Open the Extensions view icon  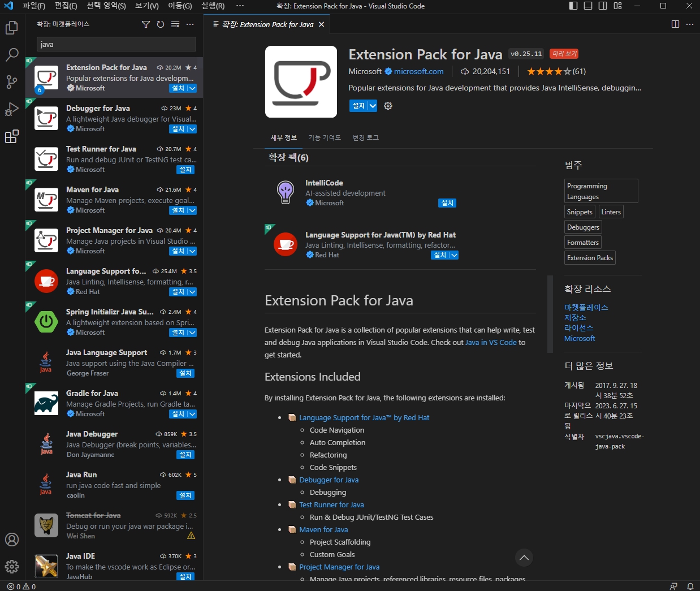click(12, 136)
